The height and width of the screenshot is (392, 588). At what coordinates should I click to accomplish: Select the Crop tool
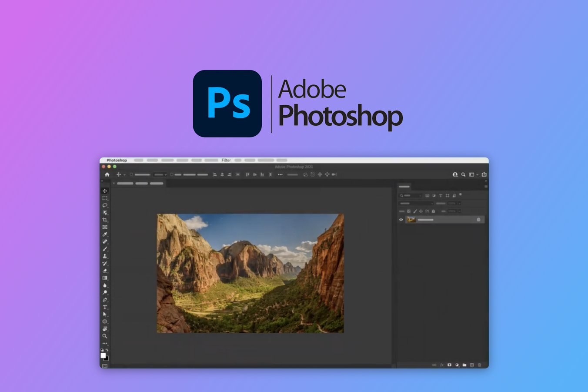(105, 220)
